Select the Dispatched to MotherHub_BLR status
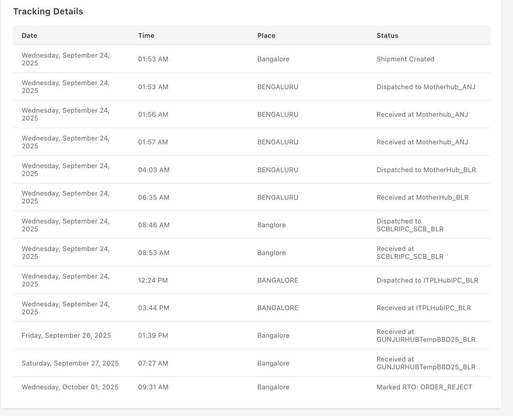513x420 pixels. [x=426, y=170]
